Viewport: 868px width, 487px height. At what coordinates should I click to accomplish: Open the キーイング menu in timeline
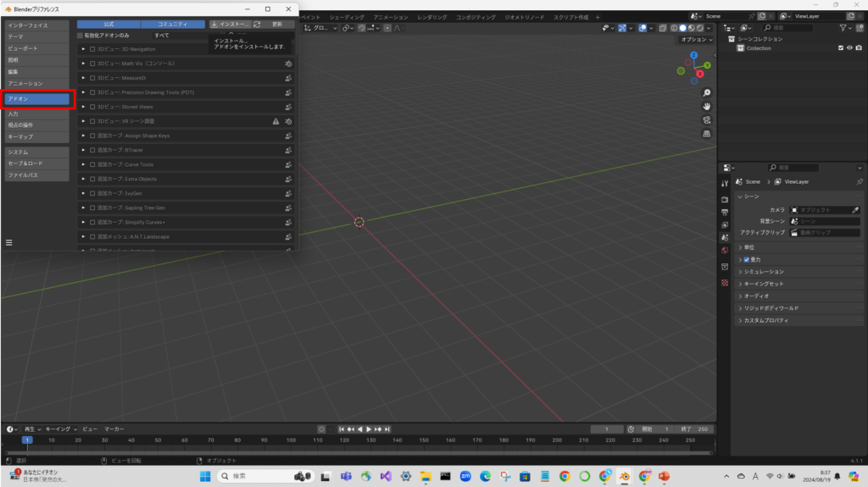click(x=59, y=429)
